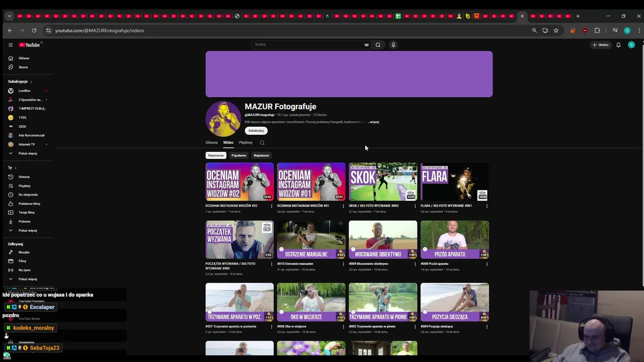Viewport: 644px width, 362px height.
Task: Open the Adamek TV subscription
Action: [27, 144]
